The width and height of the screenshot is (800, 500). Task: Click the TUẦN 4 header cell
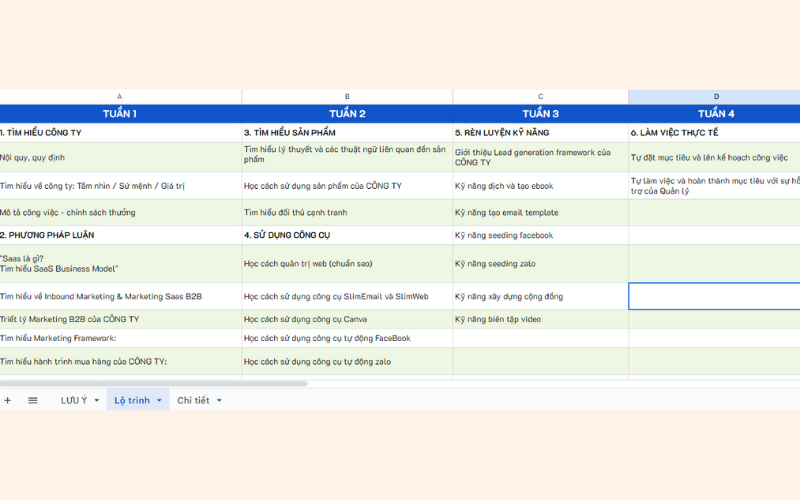tap(715, 113)
